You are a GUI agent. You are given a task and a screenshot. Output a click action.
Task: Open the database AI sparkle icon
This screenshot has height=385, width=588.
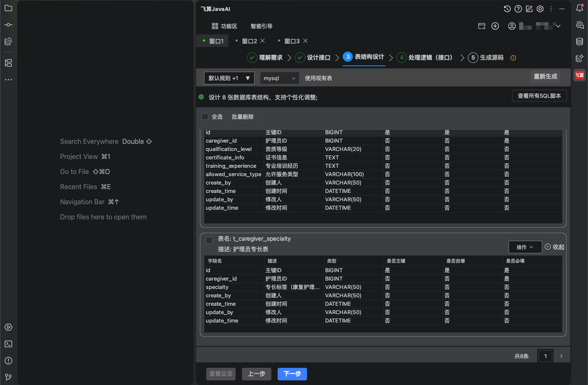[x=580, y=58]
